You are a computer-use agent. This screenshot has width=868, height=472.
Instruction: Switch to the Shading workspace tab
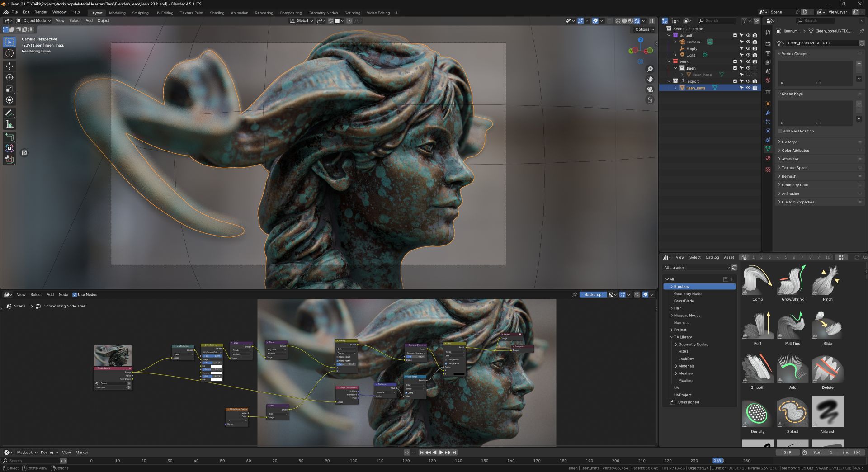click(217, 13)
